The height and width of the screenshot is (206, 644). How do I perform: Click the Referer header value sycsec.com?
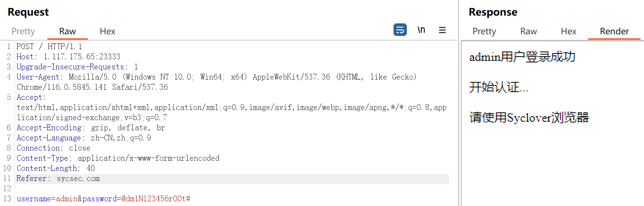78,179
